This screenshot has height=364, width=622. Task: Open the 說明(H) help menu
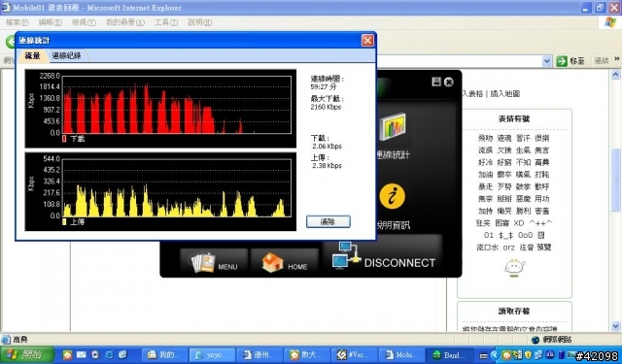[199, 22]
